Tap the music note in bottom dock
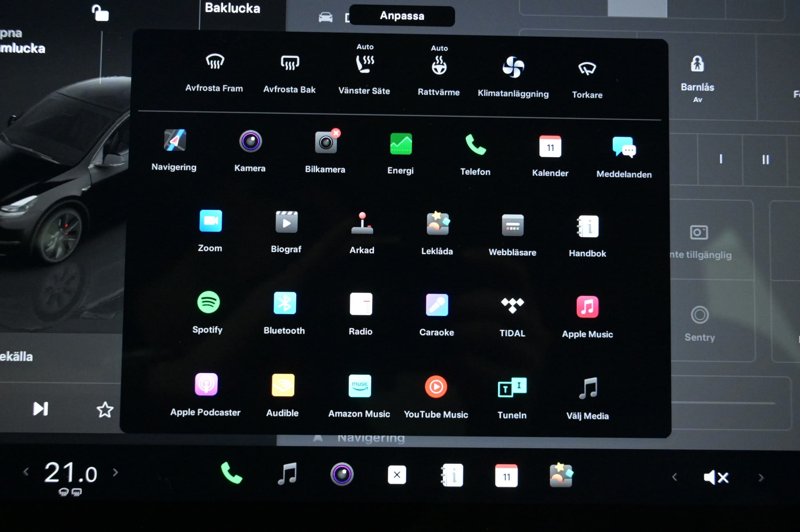 tap(287, 473)
